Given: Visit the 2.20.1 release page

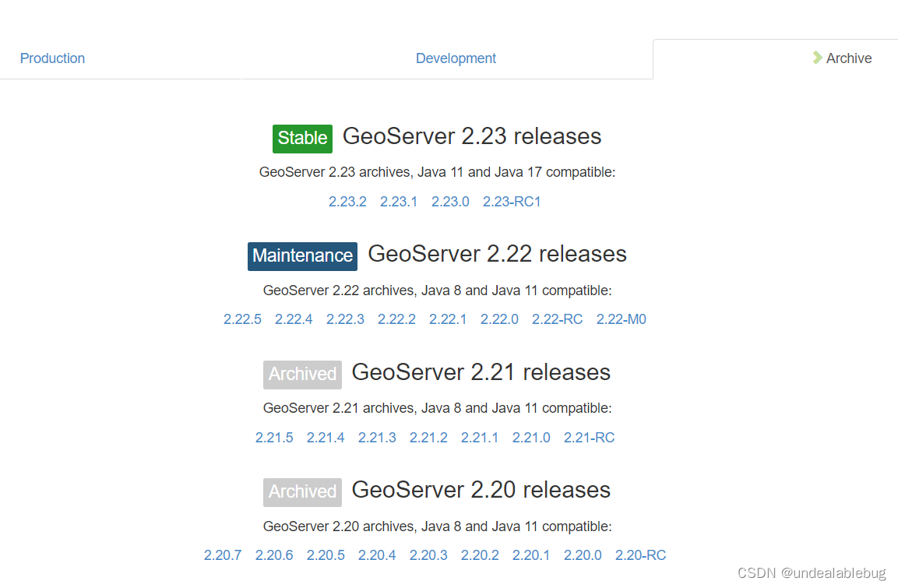Looking at the screenshot, I should click(531, 555).
